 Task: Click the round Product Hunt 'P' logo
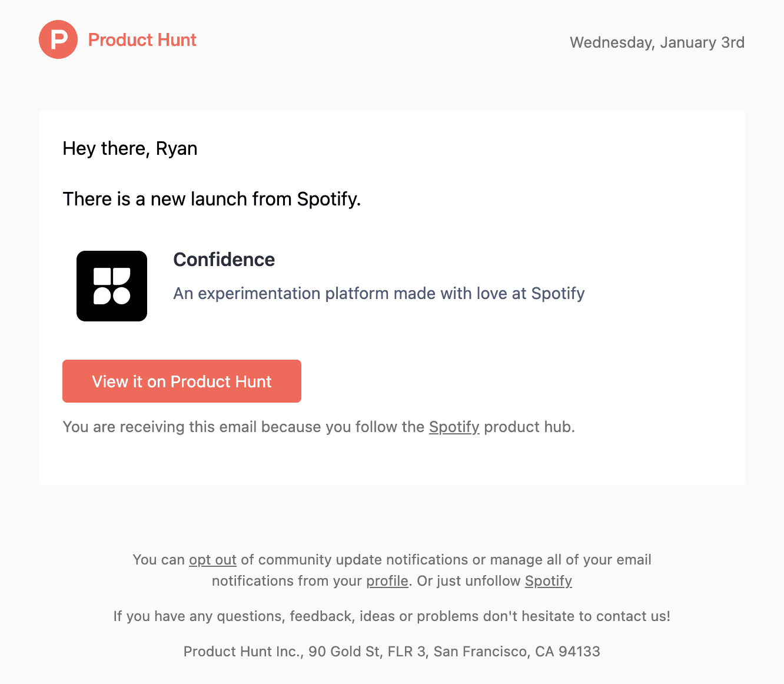point(58,39)
